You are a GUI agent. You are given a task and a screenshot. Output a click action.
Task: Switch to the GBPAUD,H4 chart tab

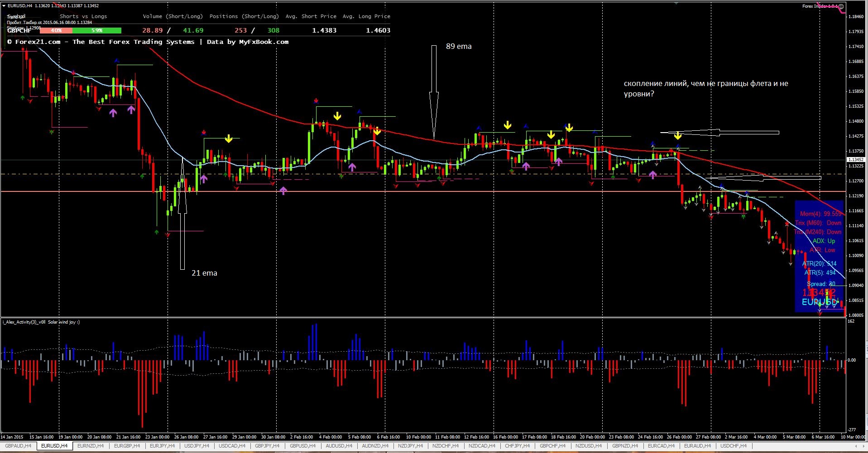tap(18, 446)
